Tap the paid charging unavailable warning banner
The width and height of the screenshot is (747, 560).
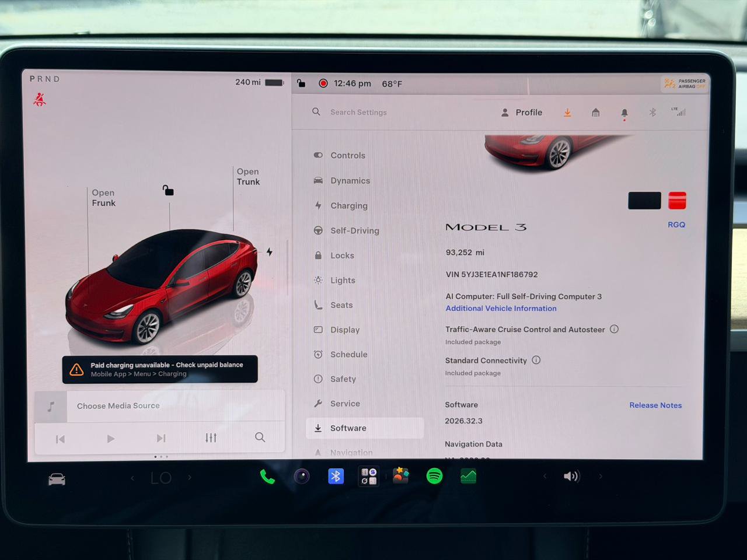tap(160, 369)
